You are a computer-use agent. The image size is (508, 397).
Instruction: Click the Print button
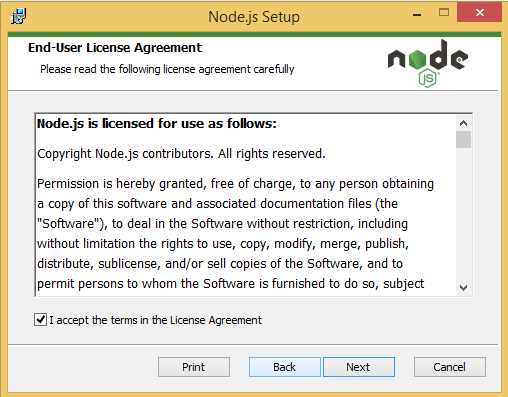194,367
